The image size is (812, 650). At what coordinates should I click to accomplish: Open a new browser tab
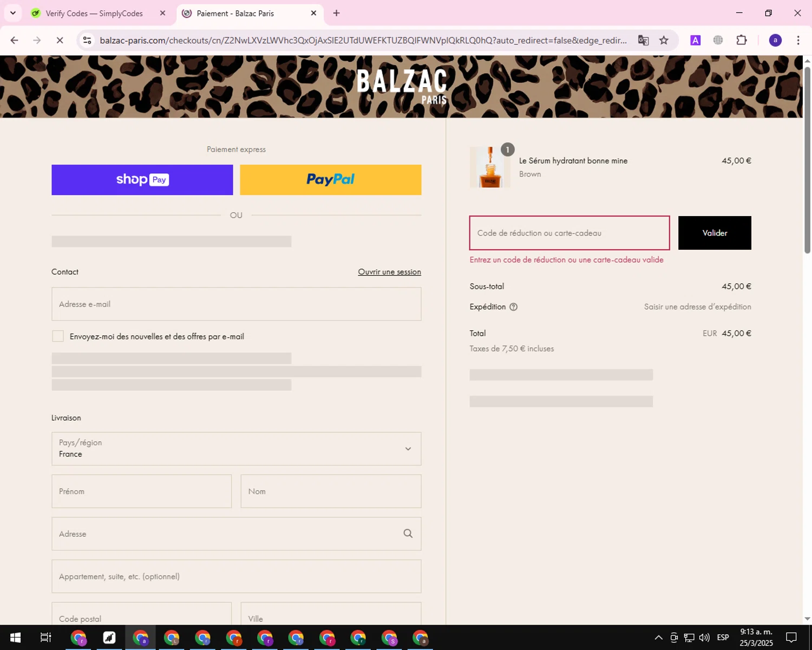pos(336,13)
